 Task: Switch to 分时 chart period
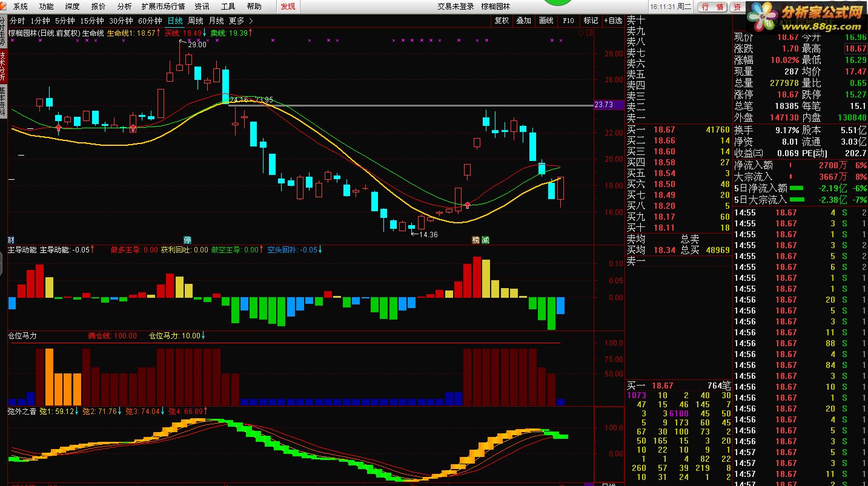coord(18,21)
